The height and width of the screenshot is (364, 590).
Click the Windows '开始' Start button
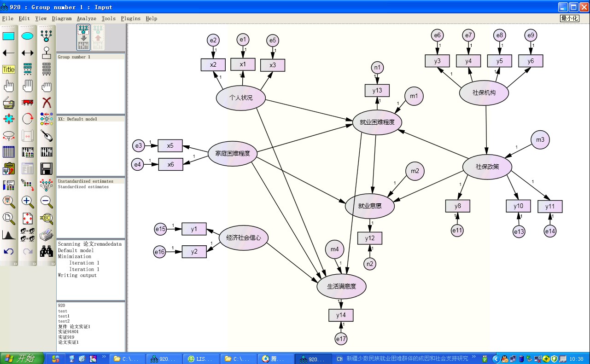[22, 358]
